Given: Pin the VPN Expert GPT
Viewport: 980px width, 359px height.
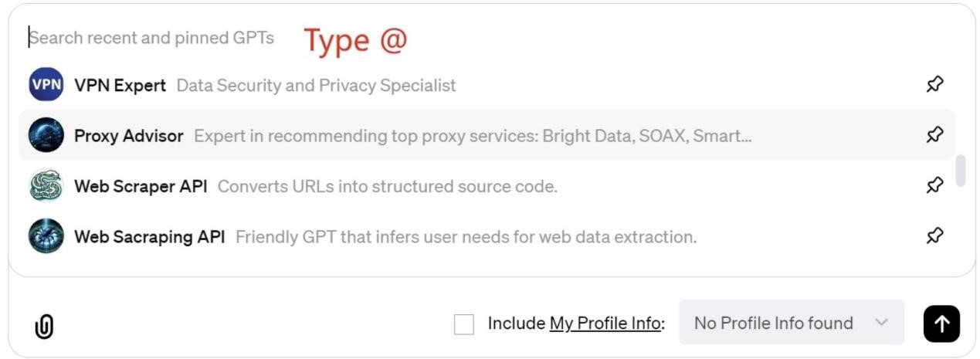Looking at the screenshot, I should point(934,85).
